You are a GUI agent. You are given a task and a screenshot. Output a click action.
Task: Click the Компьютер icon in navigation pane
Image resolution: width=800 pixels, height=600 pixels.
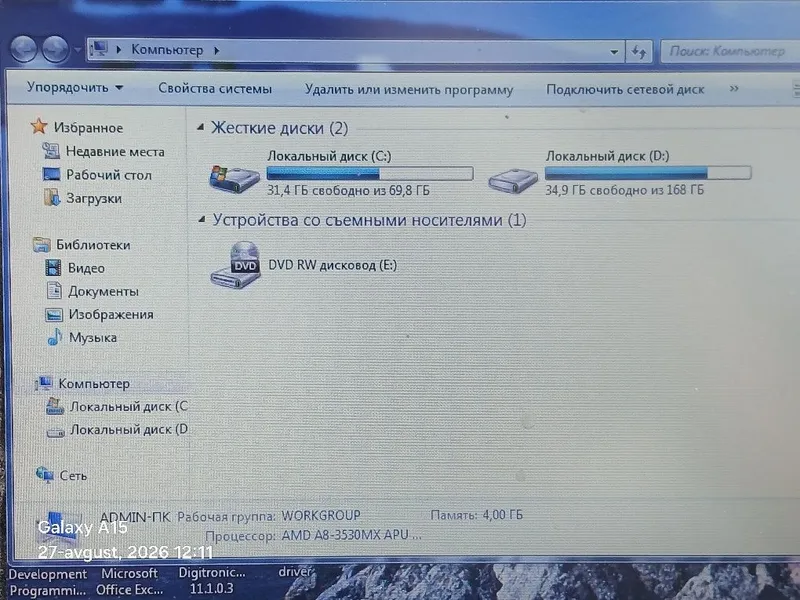coord(45,383)
